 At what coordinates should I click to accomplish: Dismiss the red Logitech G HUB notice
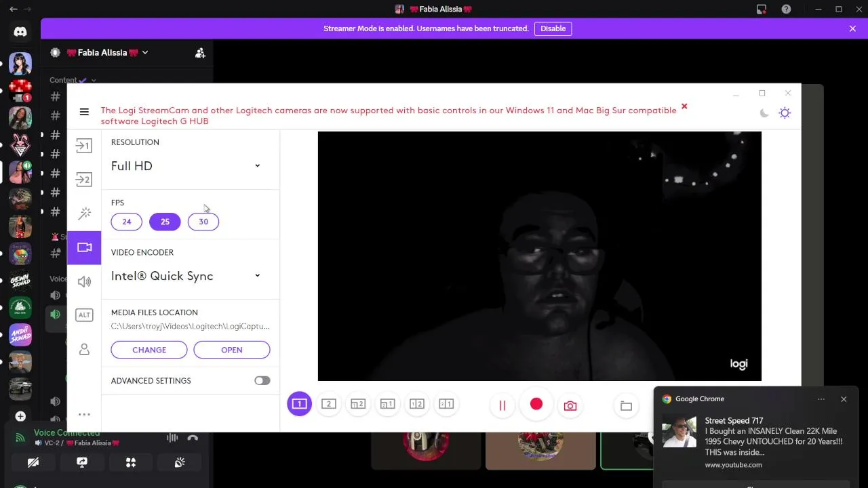[684, 106]
